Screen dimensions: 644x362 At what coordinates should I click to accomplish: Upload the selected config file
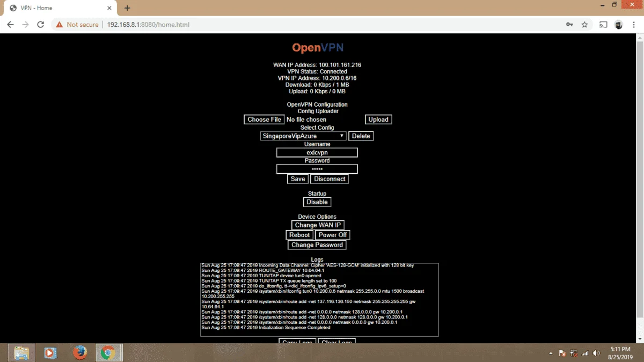[x=378, y=120]
